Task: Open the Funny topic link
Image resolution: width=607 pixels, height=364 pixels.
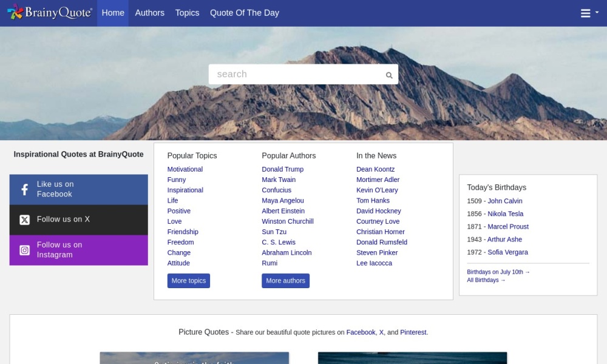Action: click(x=177, y=180)
